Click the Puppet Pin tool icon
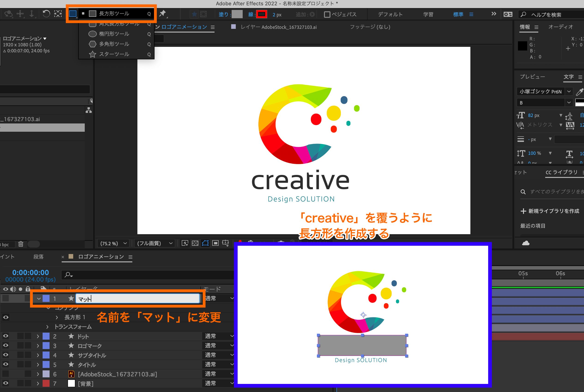The height and width of the screenshot is (392, 584). (163, 14)
